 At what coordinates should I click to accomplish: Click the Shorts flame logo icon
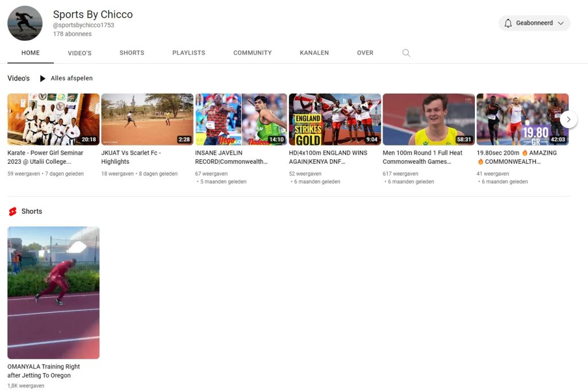pos(12,212)
